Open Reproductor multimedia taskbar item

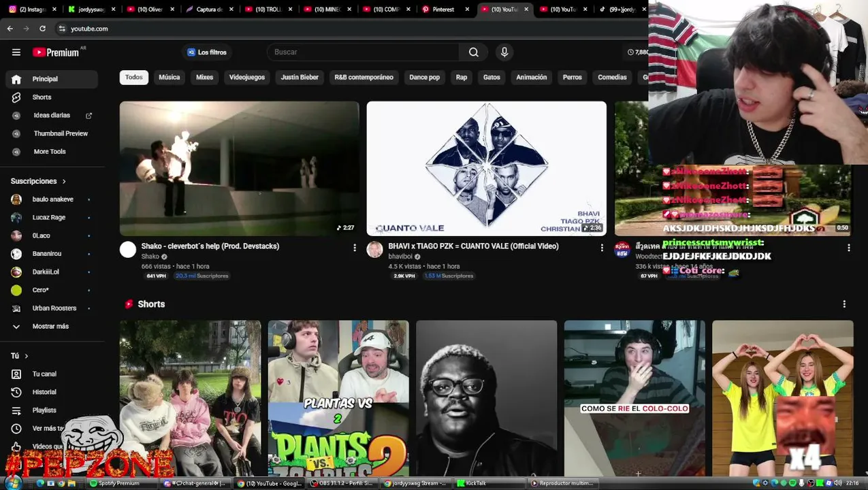pyautogui.click(x=562, y=483)
